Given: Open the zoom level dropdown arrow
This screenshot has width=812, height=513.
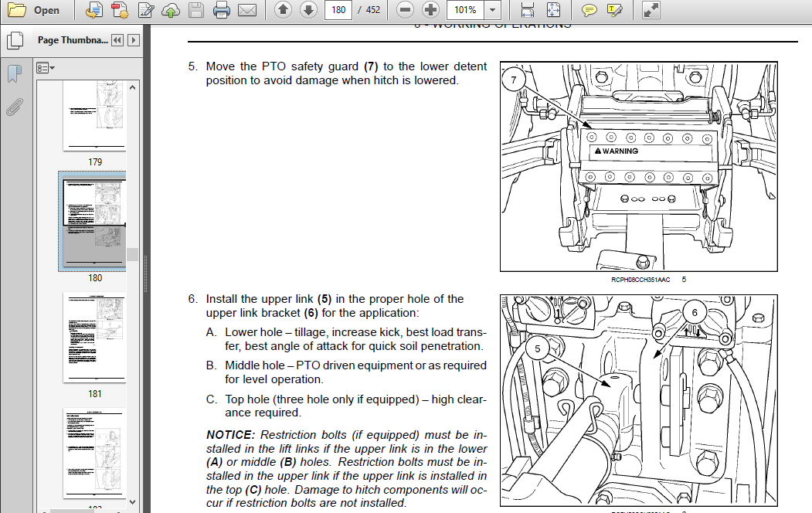Looking at the screenshot, I should tap(492, 10).
